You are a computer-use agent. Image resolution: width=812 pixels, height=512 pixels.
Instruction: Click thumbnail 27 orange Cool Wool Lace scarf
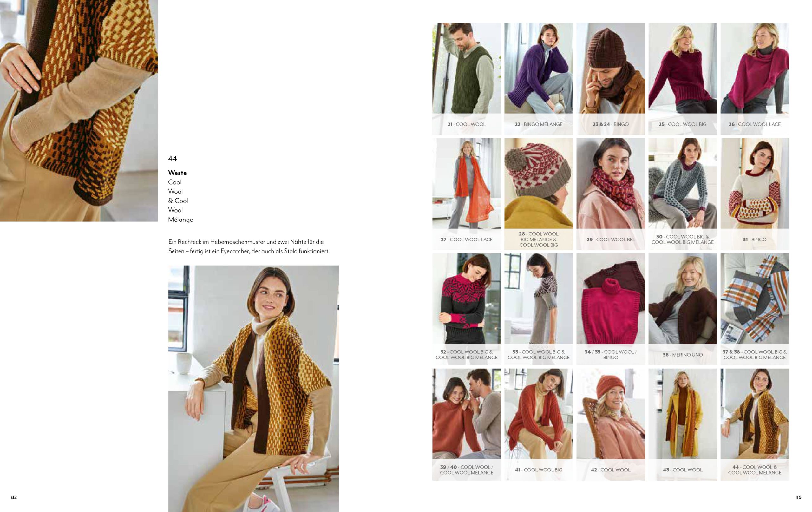click(466, 183)
